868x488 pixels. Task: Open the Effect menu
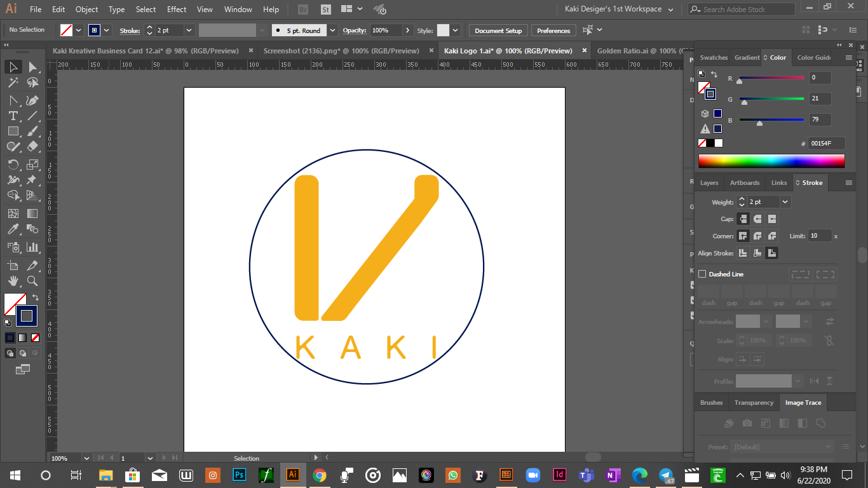click(x=177, y=10)
